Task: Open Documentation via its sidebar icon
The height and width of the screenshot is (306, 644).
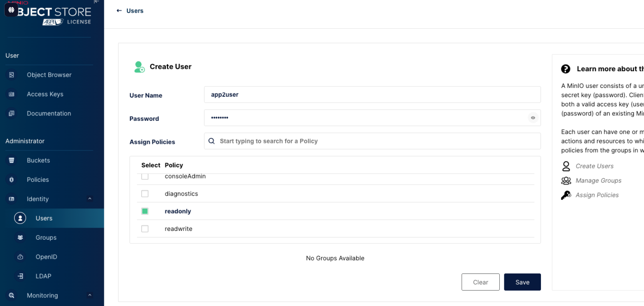Action: [12, 113]
